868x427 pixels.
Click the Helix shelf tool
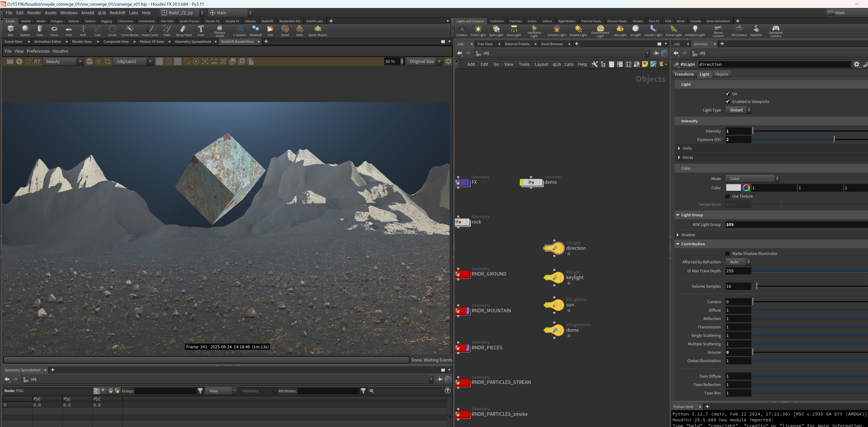(x=299, y=31)
